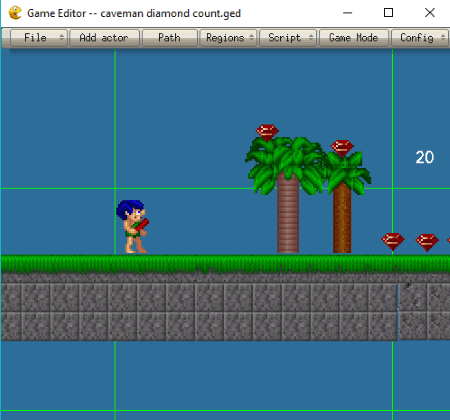The height and width of the screenshot is (420, 450).
Task: Maximize the Game Editor window
Action: [x=388, y=13]
